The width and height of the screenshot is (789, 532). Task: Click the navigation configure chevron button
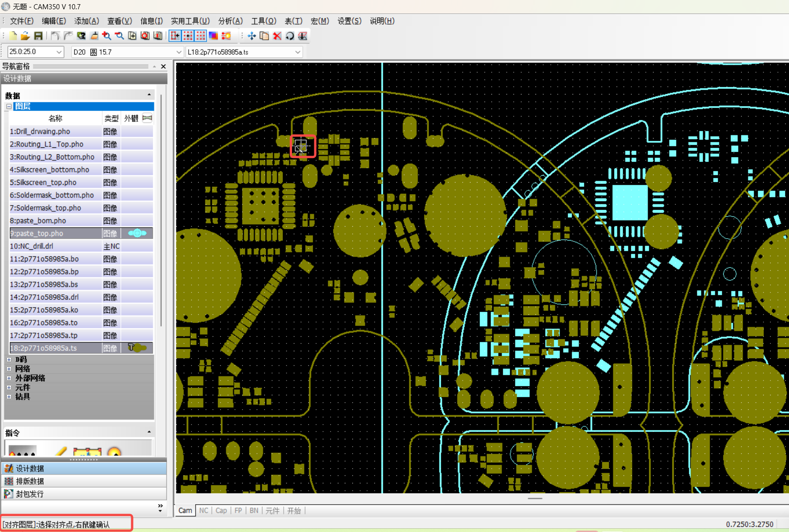[160, 508]
